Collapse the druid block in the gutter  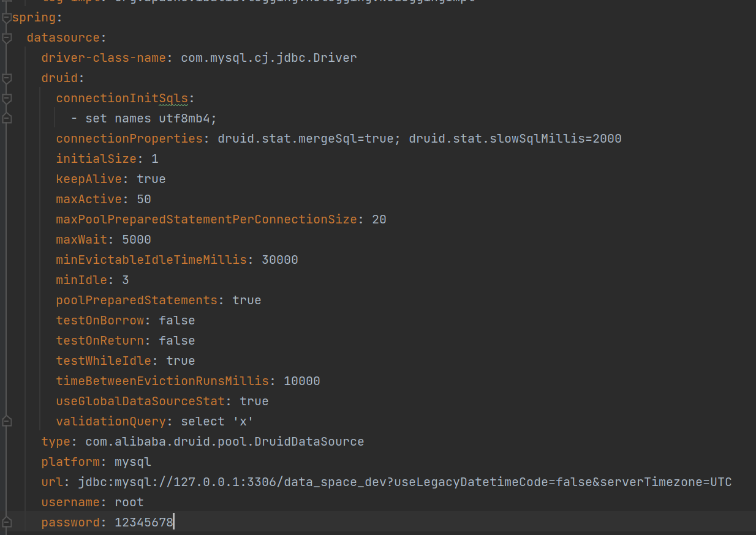click(6, 78)
